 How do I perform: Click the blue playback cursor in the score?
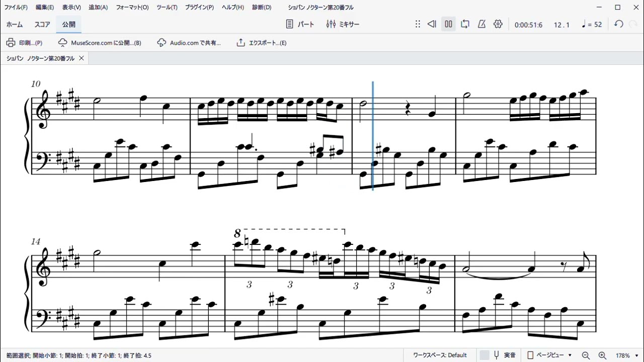click(x=373, y=136)
